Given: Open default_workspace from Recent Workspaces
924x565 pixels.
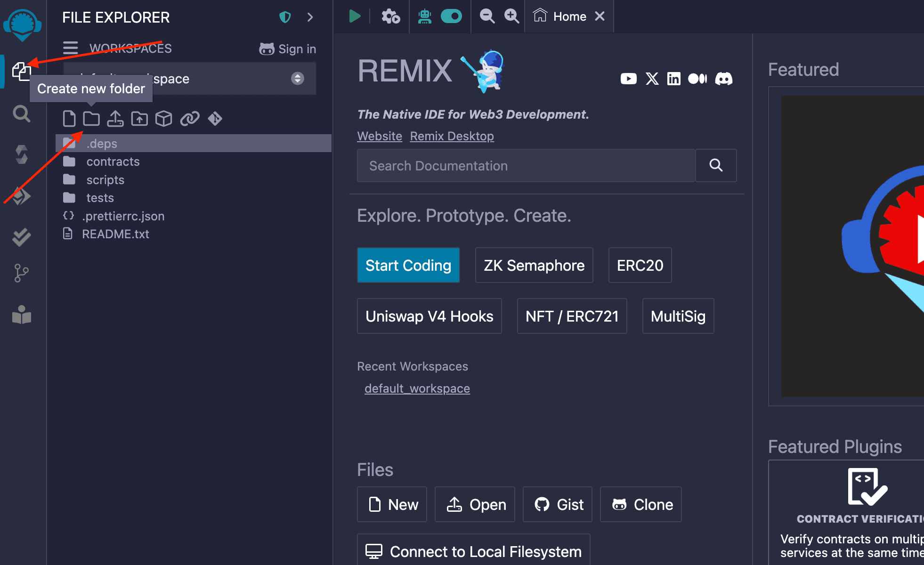Looking at the screenshot, I should click(417, 388).
